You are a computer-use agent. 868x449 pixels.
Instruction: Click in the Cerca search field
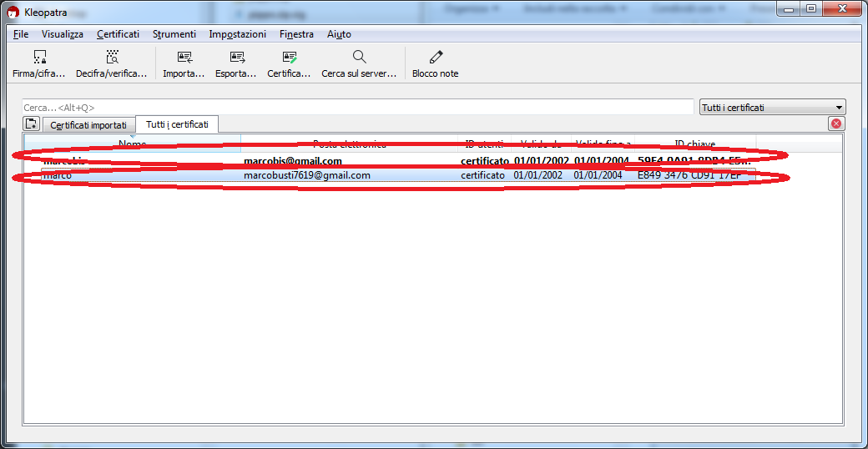[357, 108]
